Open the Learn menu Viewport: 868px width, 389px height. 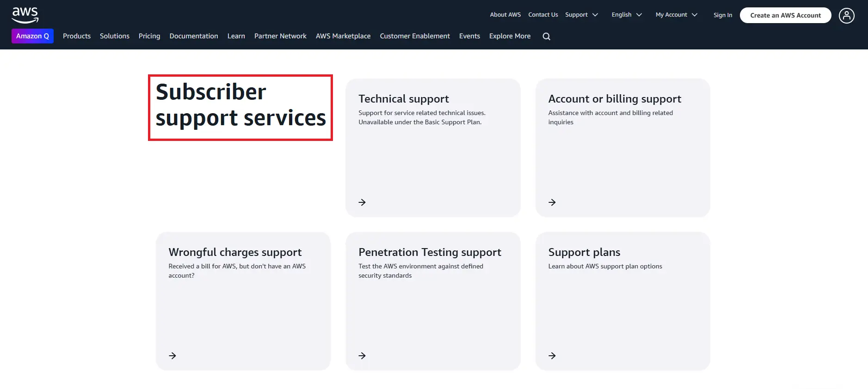click(x=236, y=36)
